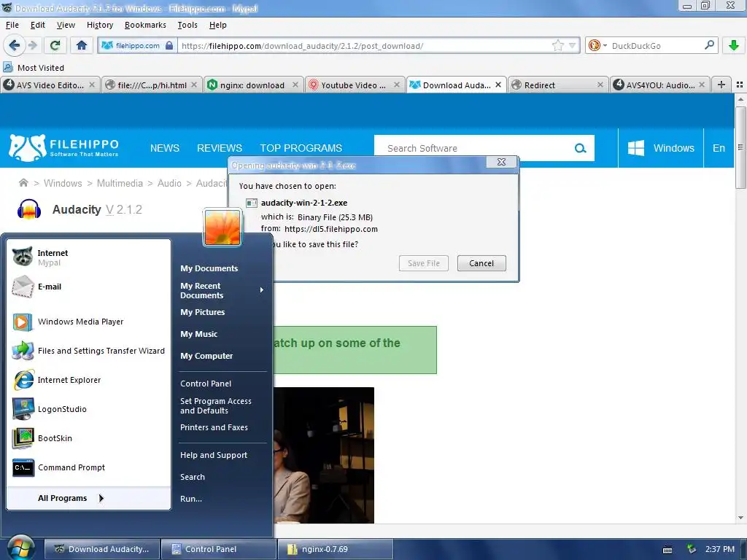Click the Start orb button
Image resolution: width=747 pixels, height=560 pixels.
tap(21, 548)
